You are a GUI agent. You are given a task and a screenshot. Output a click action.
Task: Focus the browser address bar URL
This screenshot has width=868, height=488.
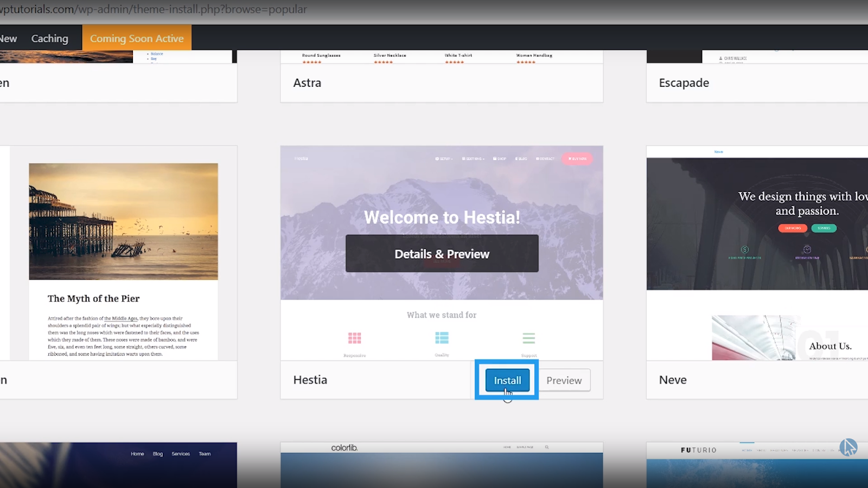154,9
